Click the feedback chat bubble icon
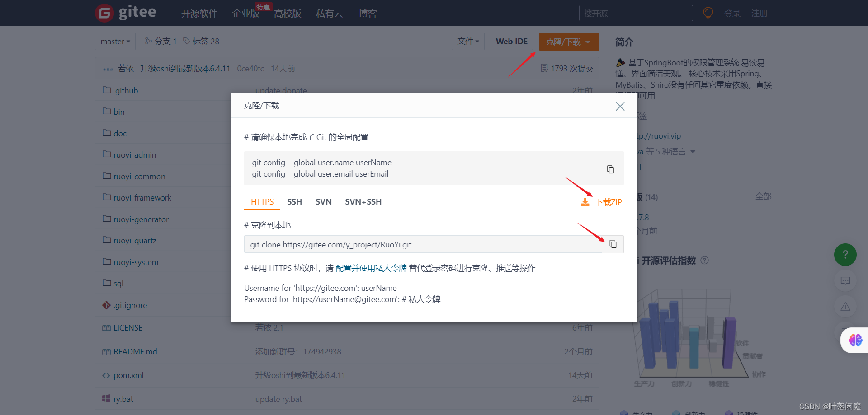The width and height of the screenshot is (868, 415). (x=845, y=281)
